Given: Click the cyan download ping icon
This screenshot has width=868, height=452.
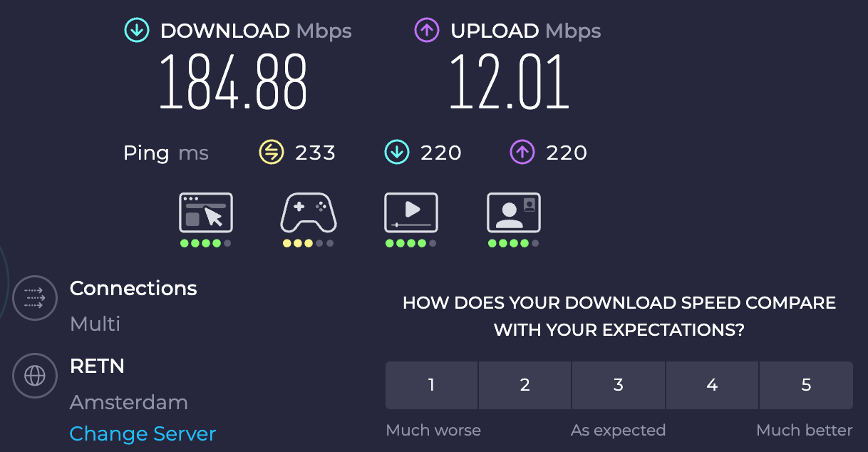Looking at the screenshot, I should 396,152.
